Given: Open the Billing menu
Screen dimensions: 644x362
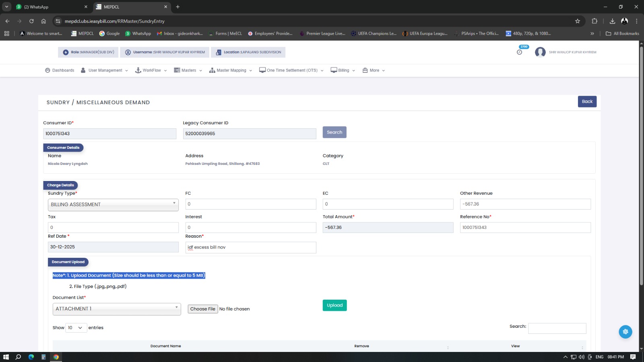Looking at the screenshot, I should point(343,70).
